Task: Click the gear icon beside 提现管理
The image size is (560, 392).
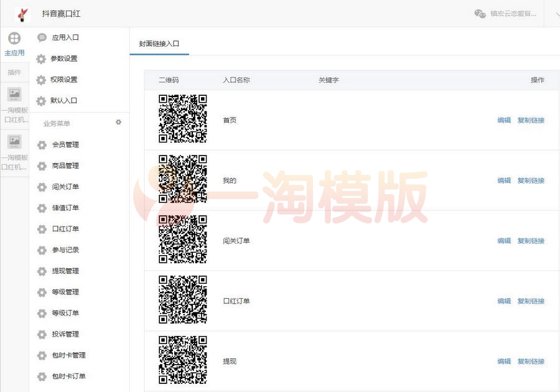Action: pyautogui.click(x=41, y=271)
